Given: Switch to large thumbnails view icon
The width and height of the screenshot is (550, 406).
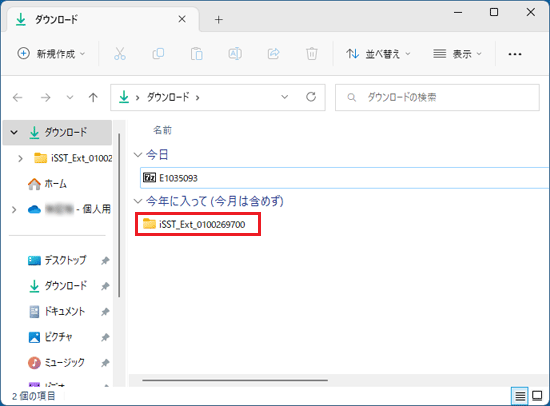Looking at the screenshot, I should pyautogui.click(x=537, y=396).
